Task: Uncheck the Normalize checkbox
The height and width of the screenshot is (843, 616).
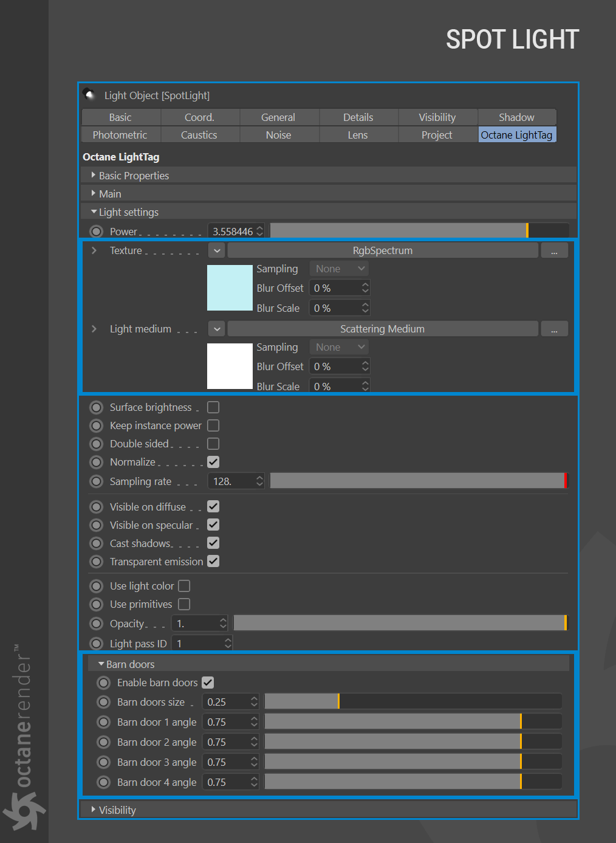Action: click(213, 462)
